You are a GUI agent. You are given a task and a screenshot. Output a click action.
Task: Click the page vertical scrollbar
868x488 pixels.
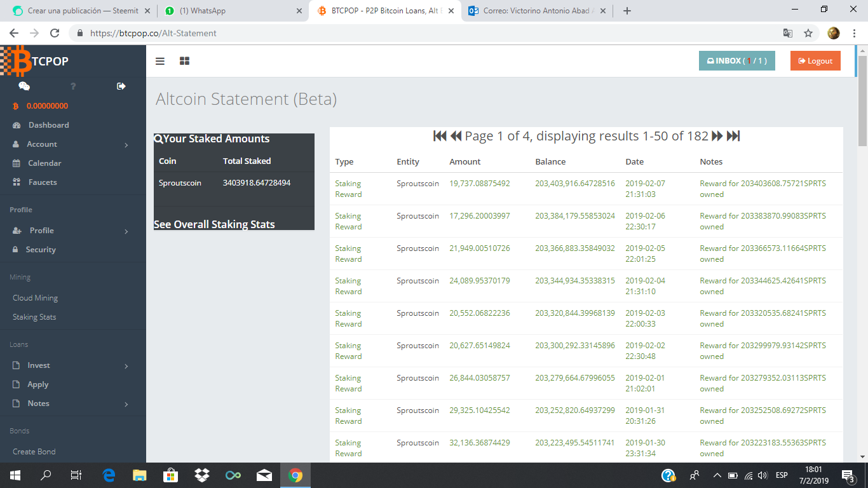click(862, 102)
